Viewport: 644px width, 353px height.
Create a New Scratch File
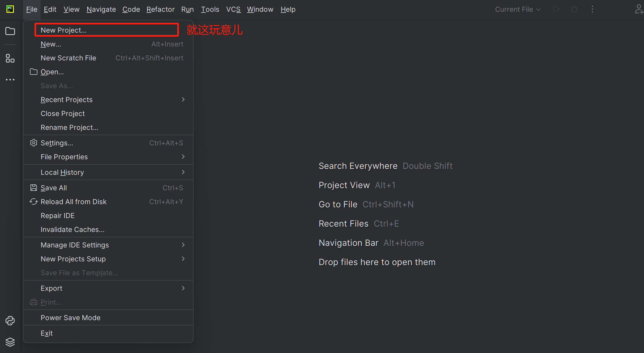click(108, 58)
